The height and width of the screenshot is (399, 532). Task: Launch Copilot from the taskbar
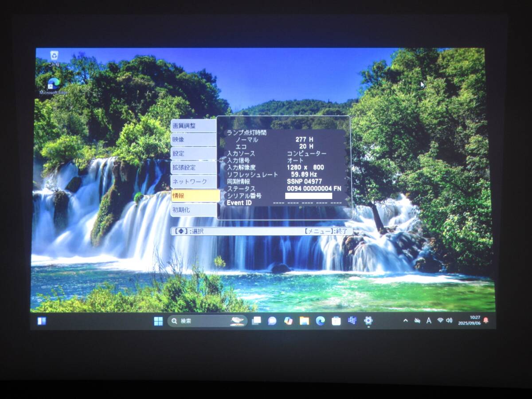pos(288,321)
